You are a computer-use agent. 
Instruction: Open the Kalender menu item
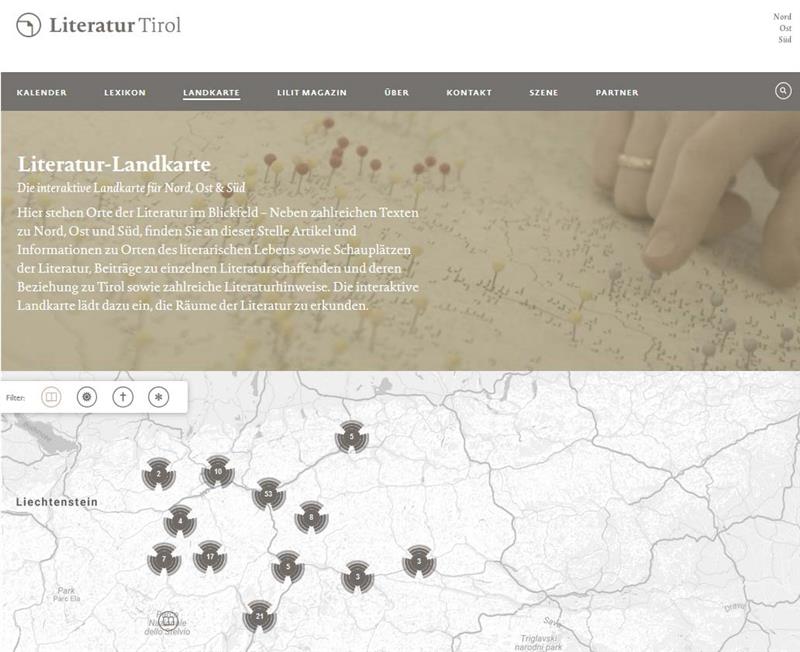coord(42,93)
